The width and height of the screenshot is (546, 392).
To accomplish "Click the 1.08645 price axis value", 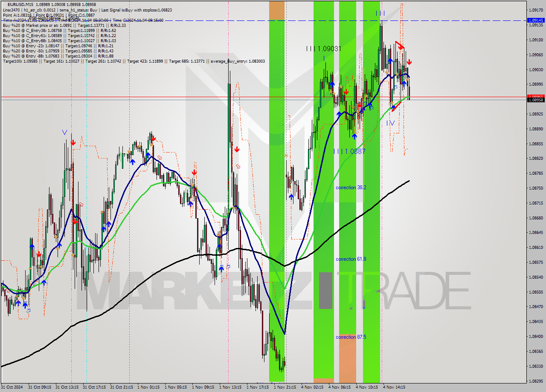I will [x=536, y=233].
